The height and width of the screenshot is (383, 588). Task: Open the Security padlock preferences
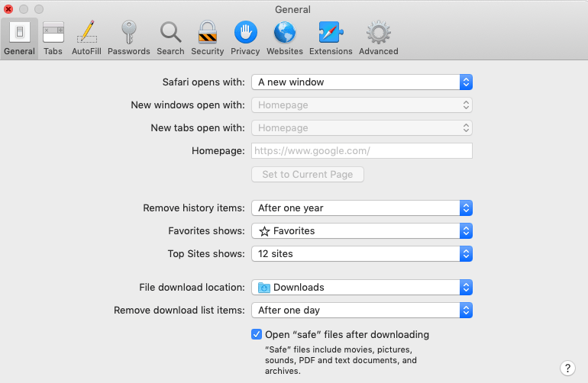point(208,38)
